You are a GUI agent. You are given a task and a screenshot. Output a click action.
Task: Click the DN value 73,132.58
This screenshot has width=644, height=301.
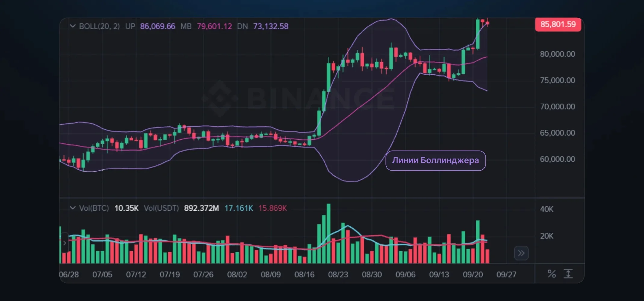271,26
